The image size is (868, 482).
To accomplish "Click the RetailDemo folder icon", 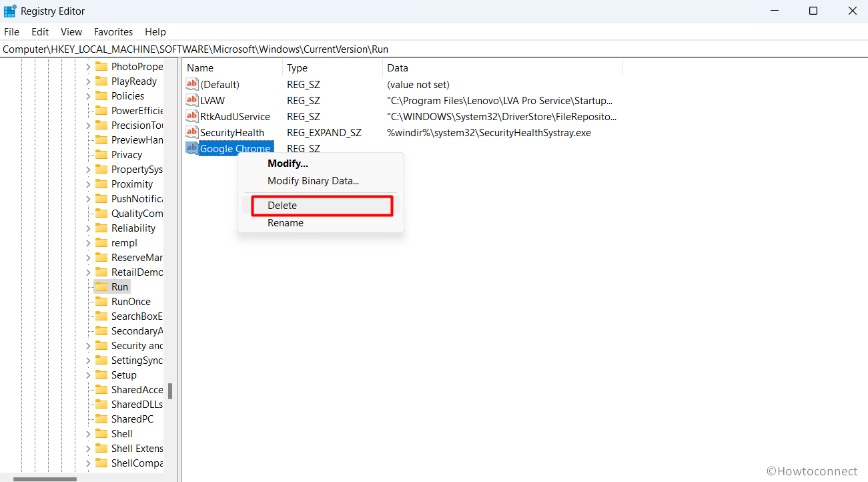I will (x=101, y=272).
